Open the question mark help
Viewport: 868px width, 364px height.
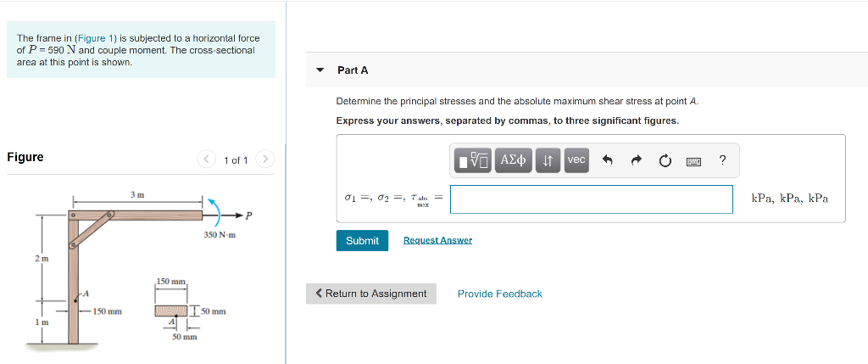pos(722,160)
